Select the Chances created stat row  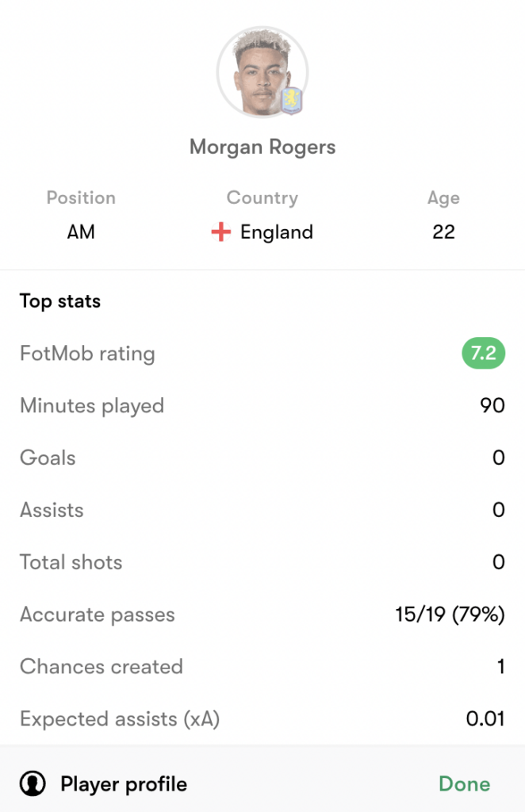[262, 666]
